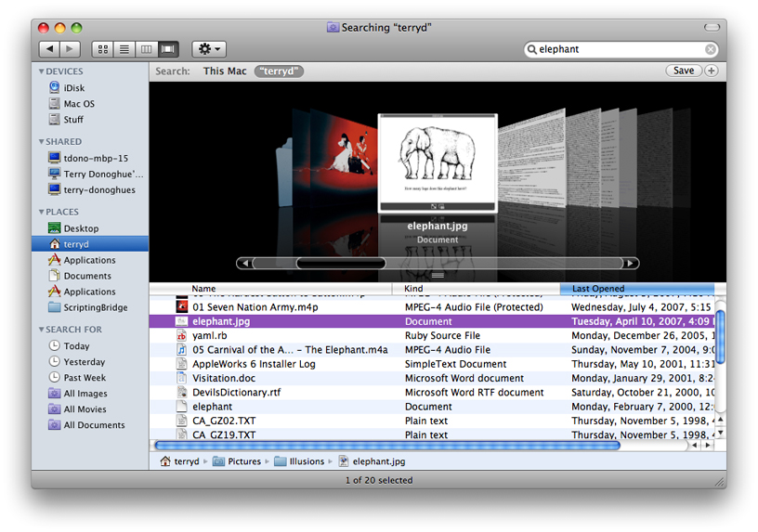
Task: Click the back navigation arrow
Action: pos(49,48)
